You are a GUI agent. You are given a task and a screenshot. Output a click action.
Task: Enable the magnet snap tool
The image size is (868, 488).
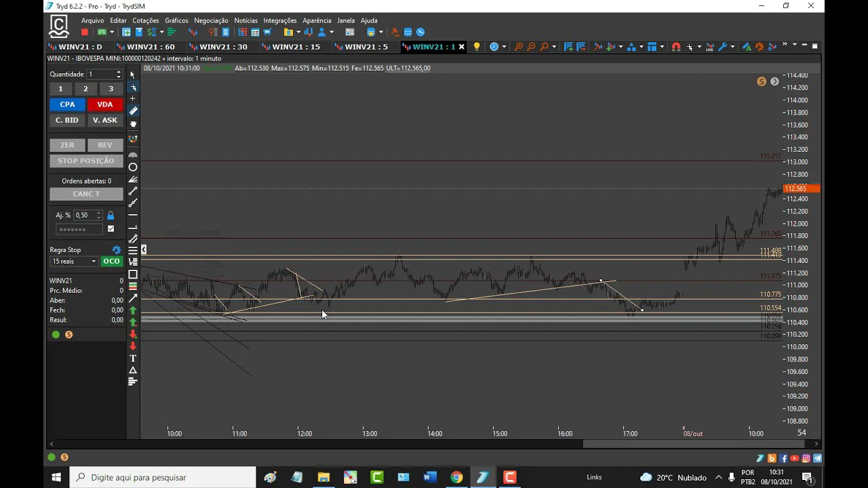675,47
